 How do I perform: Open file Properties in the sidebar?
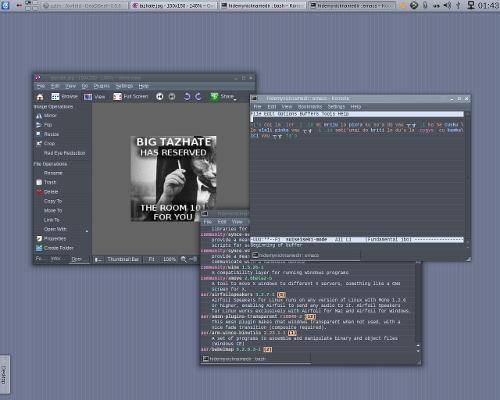pyautogui.click(x=51, y=239)
